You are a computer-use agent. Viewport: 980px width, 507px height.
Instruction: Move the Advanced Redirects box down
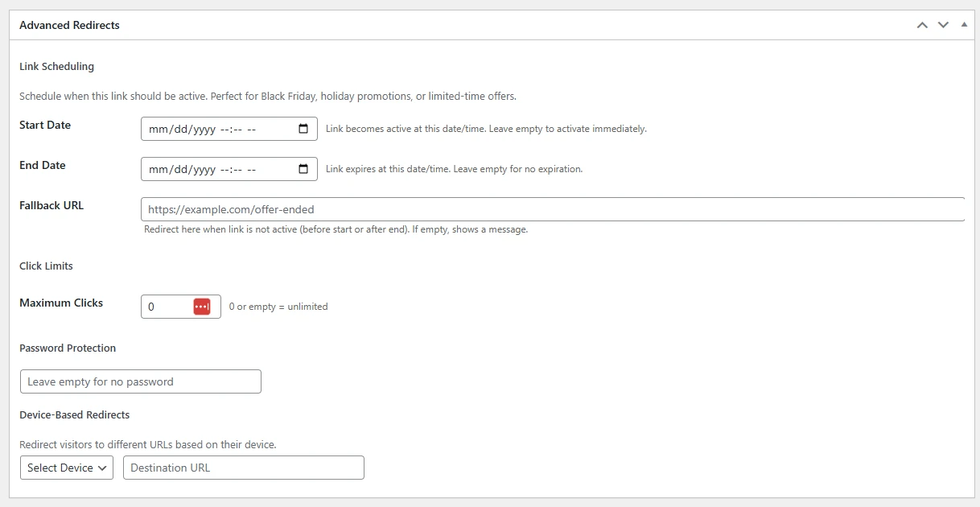pyautogui.click(x=943, y=25)
